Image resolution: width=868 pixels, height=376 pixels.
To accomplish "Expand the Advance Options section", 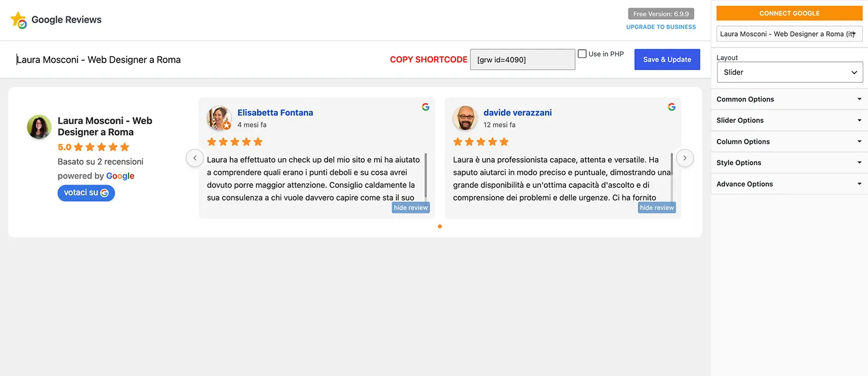I will click(x=790, y=184).
